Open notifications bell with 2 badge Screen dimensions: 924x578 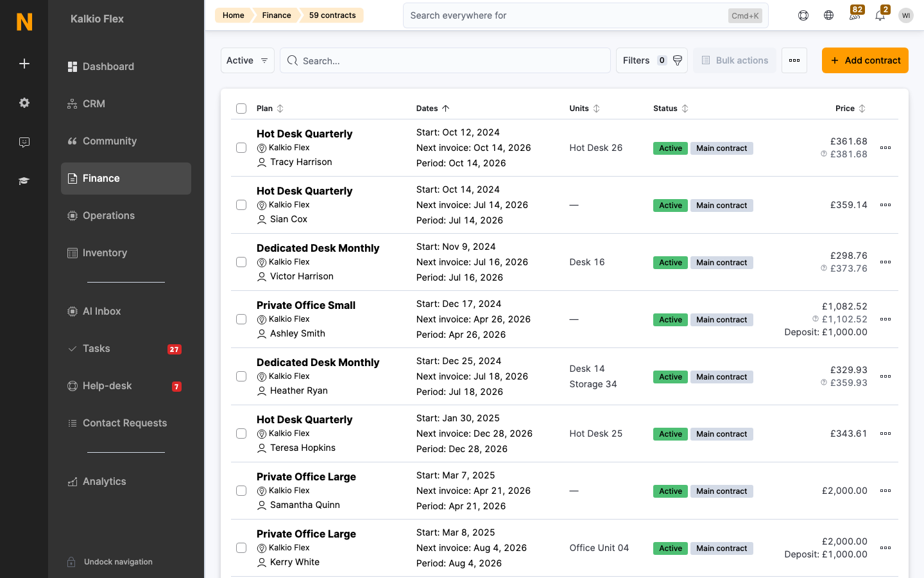pyautogui.click(x=881, y=14)
